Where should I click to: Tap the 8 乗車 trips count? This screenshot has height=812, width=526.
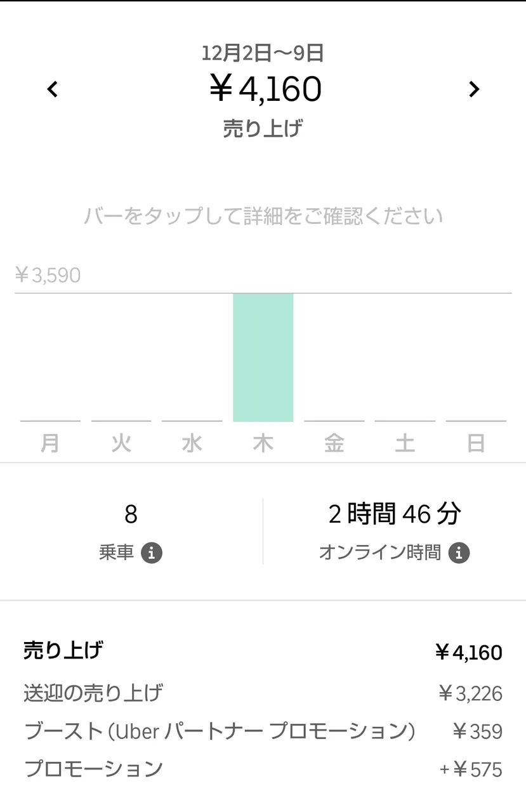131,514
